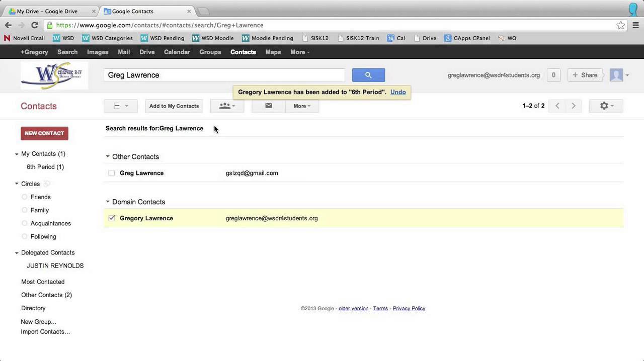Click the browser back arrow
This screenshot has width=644, height=361.
[8, 25]
